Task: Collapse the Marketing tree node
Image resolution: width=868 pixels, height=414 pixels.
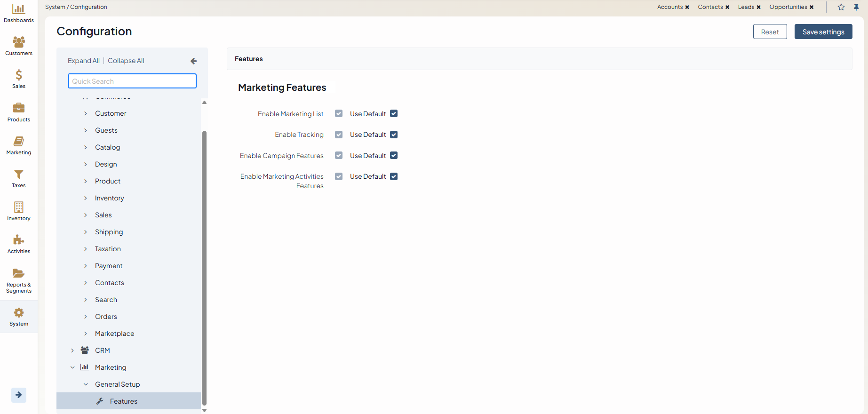Action: pos(72,367)
